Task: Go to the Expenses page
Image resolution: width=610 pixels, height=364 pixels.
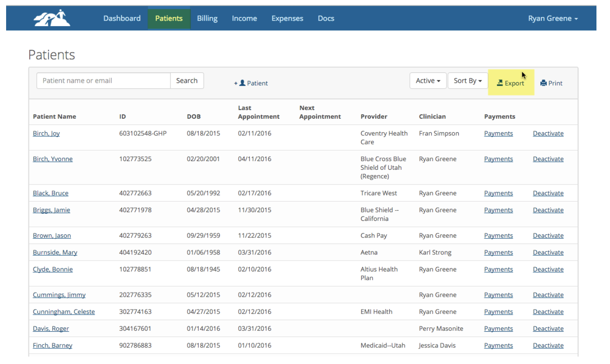Action: (x=287, y=18)
